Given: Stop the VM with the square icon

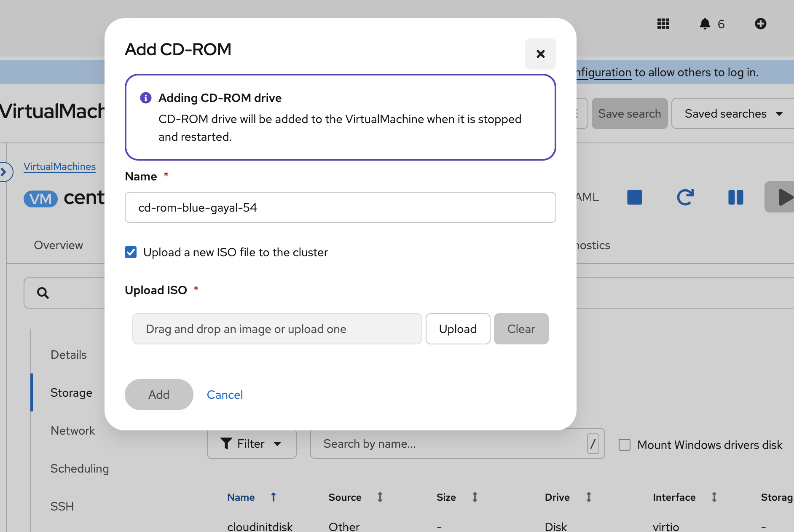Looking at the screenshot, I should (634, 197).
